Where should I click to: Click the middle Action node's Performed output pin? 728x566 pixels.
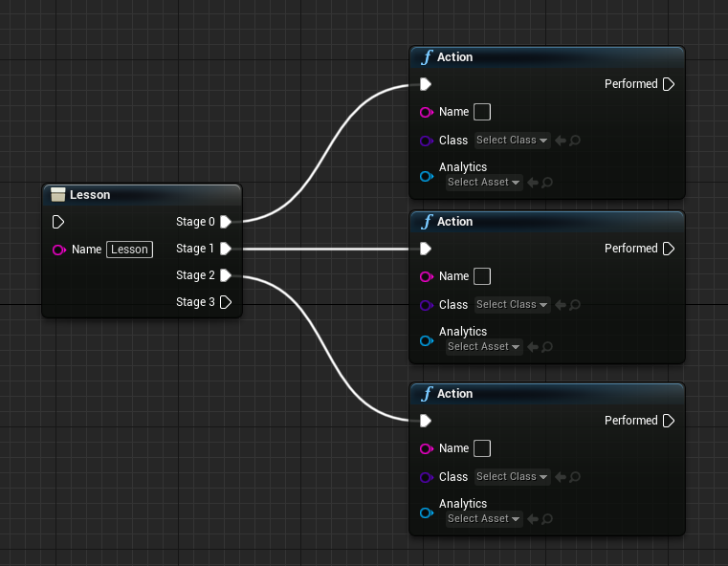coord(669,249)
